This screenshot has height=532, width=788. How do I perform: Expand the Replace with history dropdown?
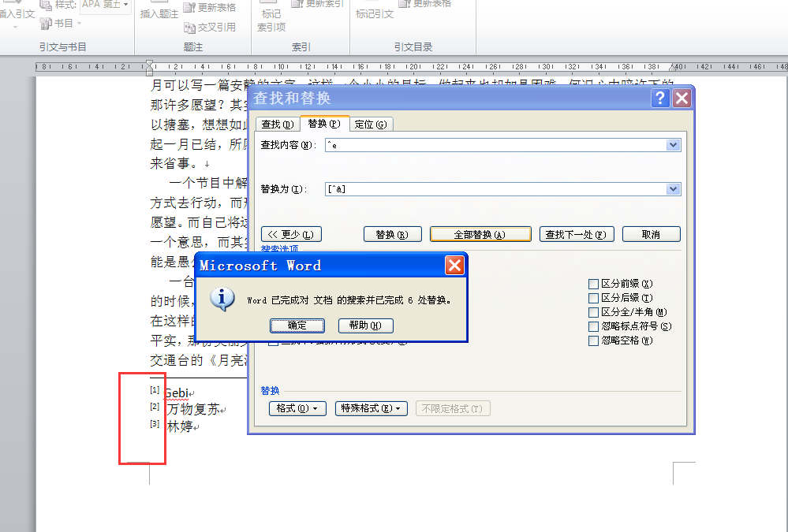tap(674, 189)
